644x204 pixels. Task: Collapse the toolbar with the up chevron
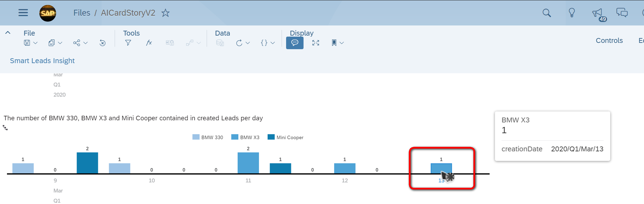point(8,33)
